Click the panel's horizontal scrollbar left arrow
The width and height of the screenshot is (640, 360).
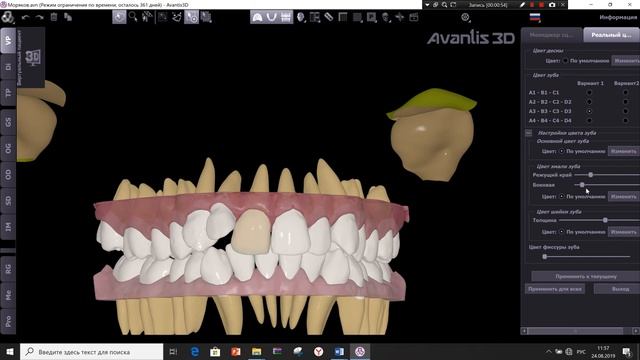(524, 331)
